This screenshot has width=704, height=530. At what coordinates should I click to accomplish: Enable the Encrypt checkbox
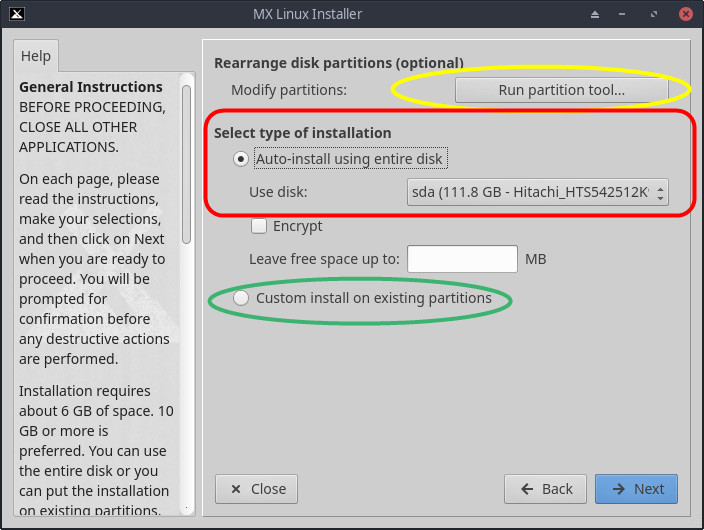point(259,226)
